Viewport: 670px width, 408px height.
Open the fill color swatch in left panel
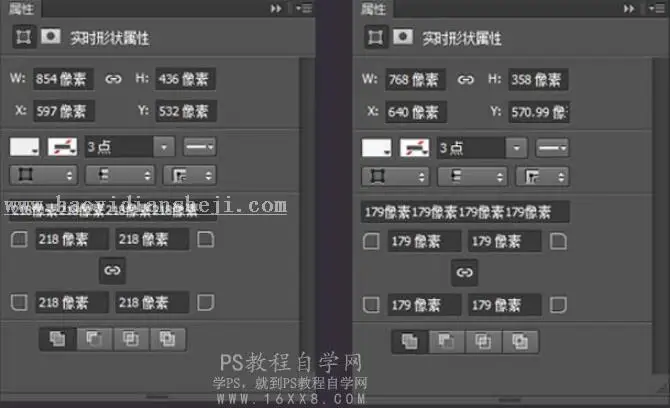(x=24, y=147)
